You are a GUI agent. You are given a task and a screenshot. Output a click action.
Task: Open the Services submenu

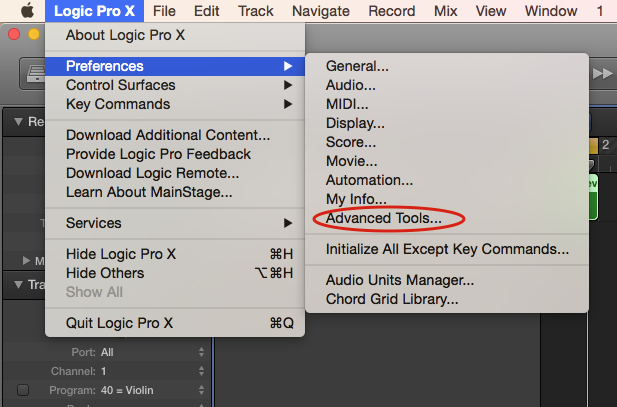pos(175,223)
